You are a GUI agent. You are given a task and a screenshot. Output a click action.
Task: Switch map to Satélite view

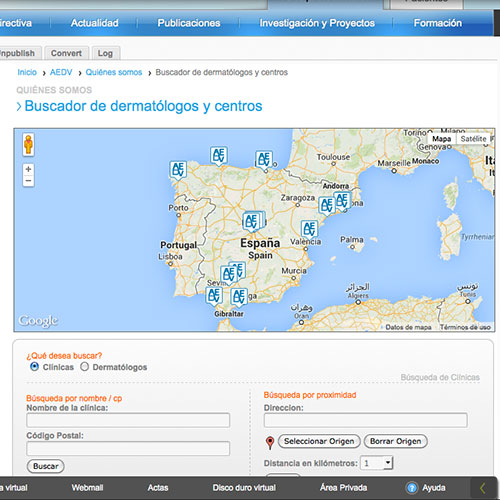473,139
